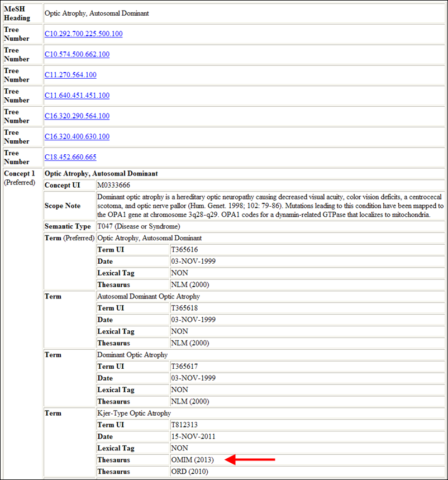The image size is (448, 480).
Task: Click the Term (Preferred) label
Action: coord(69,238)
